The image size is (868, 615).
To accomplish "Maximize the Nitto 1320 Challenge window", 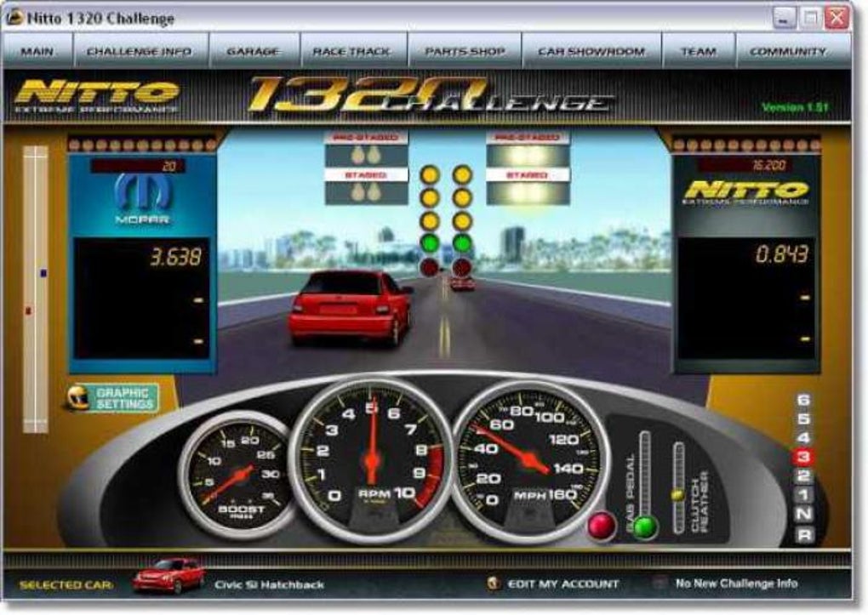I will 810,18.
